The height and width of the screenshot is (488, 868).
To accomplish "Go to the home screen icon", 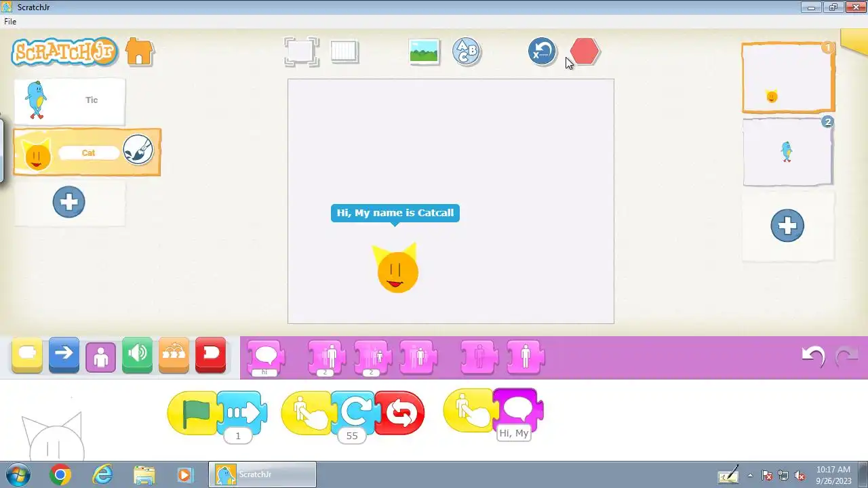I will click(x=139, y=52).
